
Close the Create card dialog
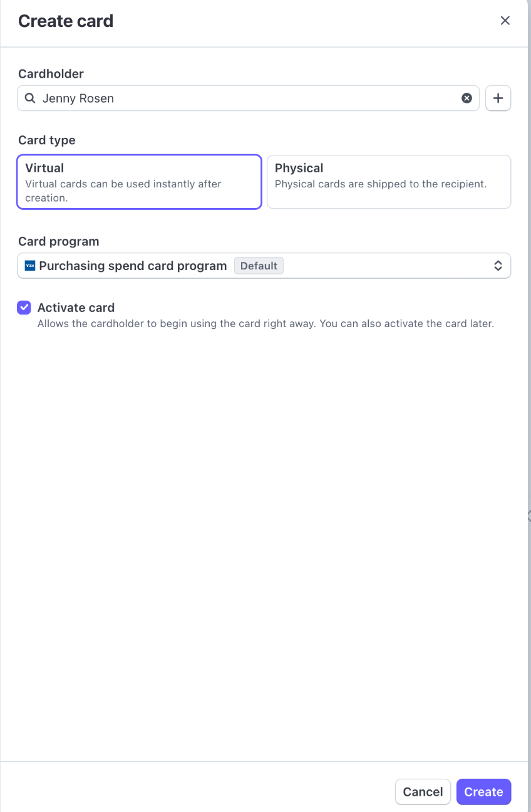[x=505, y=21]
